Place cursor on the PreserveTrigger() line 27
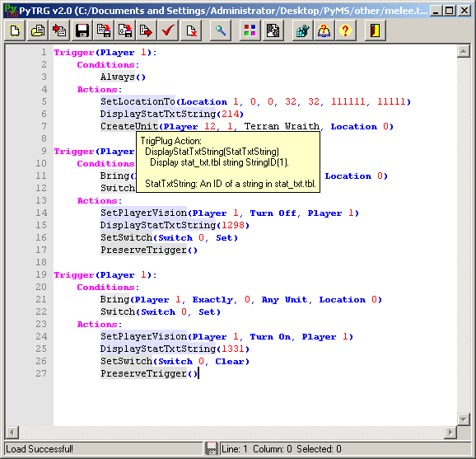 pos(149,373)
